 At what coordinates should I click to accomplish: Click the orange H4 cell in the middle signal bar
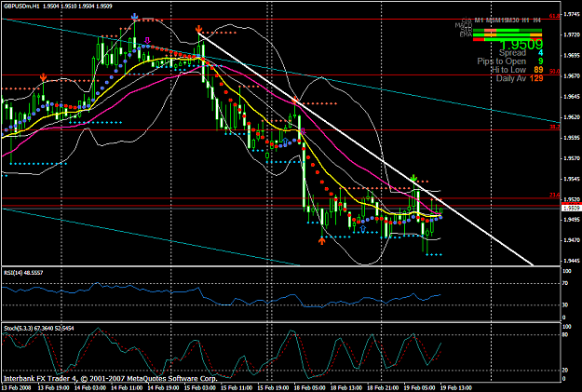click(536, 34)
